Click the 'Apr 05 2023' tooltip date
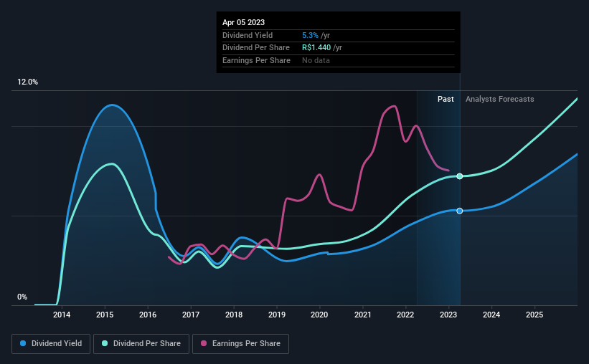Screen dimensions: 589x364 [x=243, y=22]
